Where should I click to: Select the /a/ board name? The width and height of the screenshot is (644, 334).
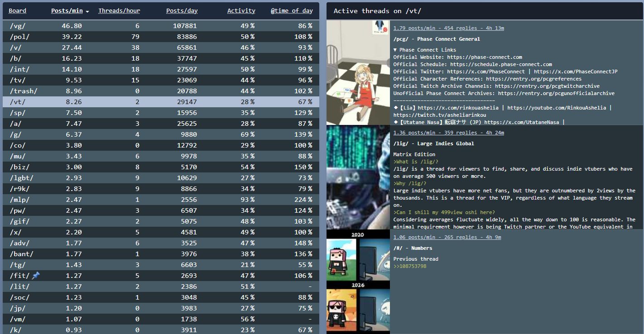15,124
